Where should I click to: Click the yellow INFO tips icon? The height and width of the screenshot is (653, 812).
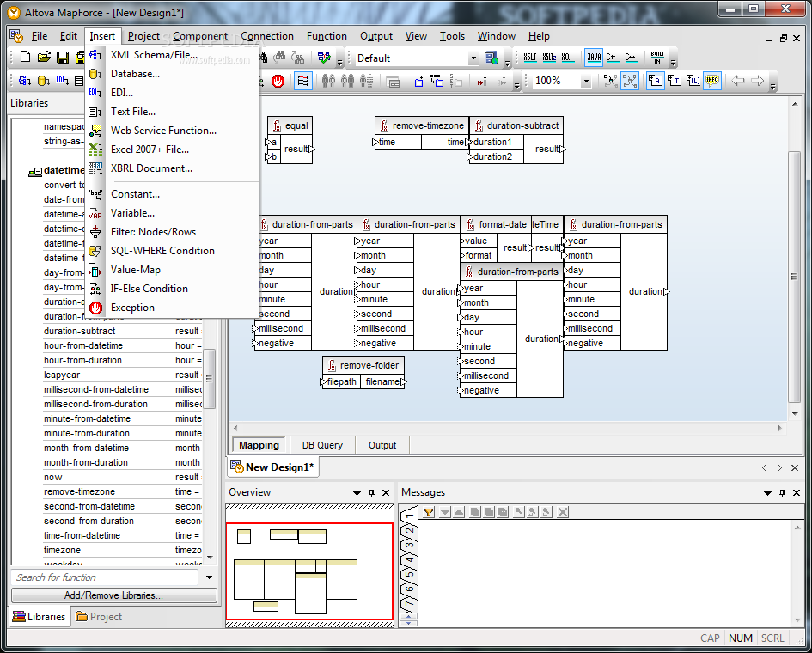pyautogui.click(x=712, y=81)
